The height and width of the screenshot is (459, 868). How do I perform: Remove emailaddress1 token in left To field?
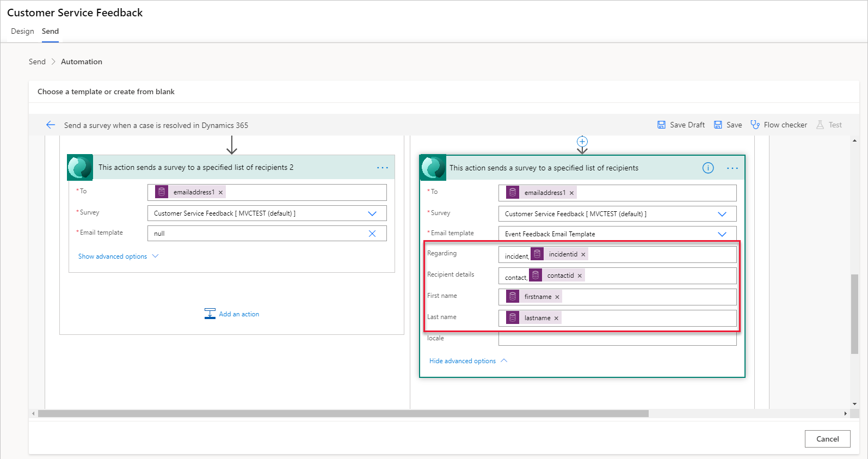(x=220, y=192)
